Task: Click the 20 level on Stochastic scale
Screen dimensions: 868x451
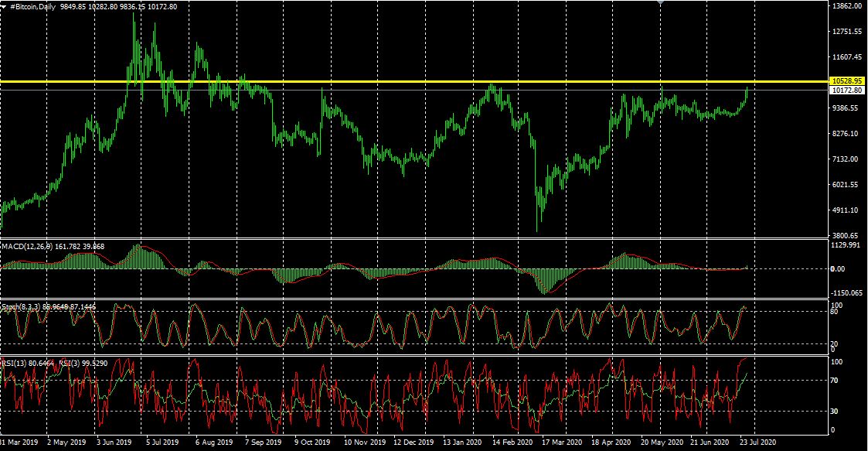Action: tap(835, 344)
